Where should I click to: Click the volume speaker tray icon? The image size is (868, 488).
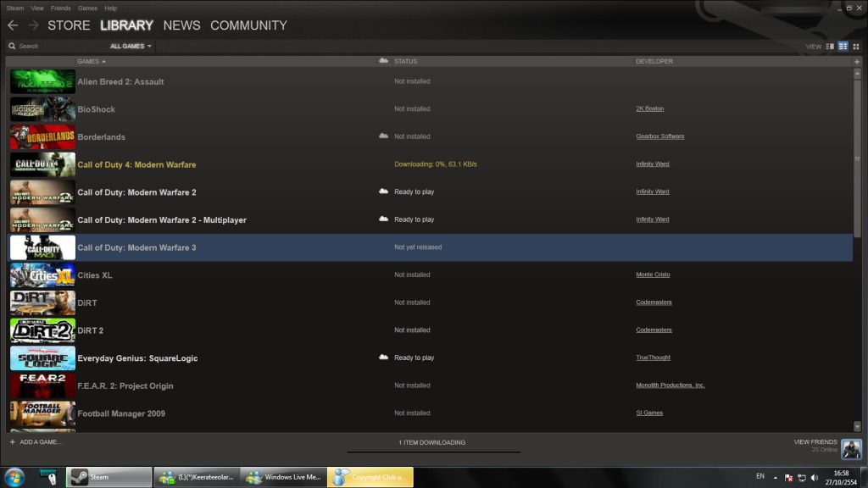815,478
